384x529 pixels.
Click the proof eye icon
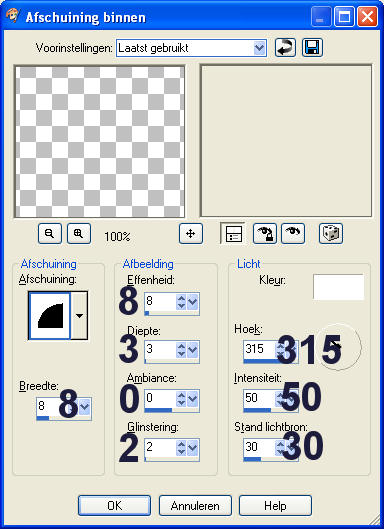pyautogui.click(x=293, y=233)
